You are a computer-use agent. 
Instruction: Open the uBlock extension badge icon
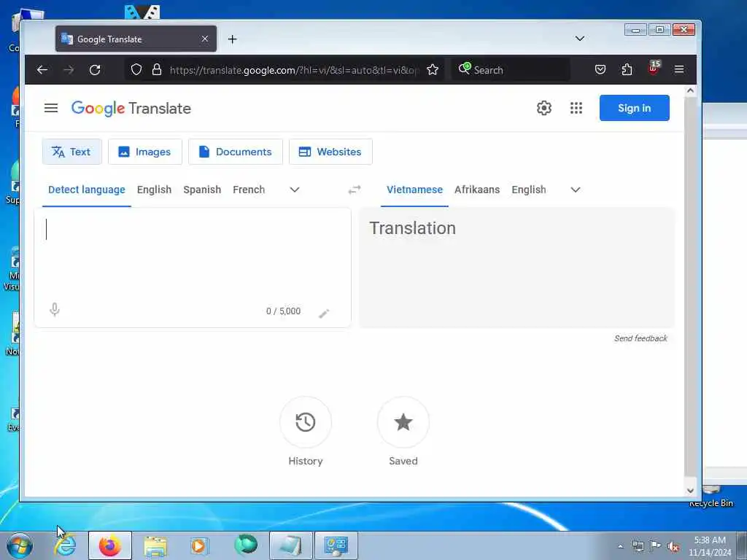[x=654, y=69]
